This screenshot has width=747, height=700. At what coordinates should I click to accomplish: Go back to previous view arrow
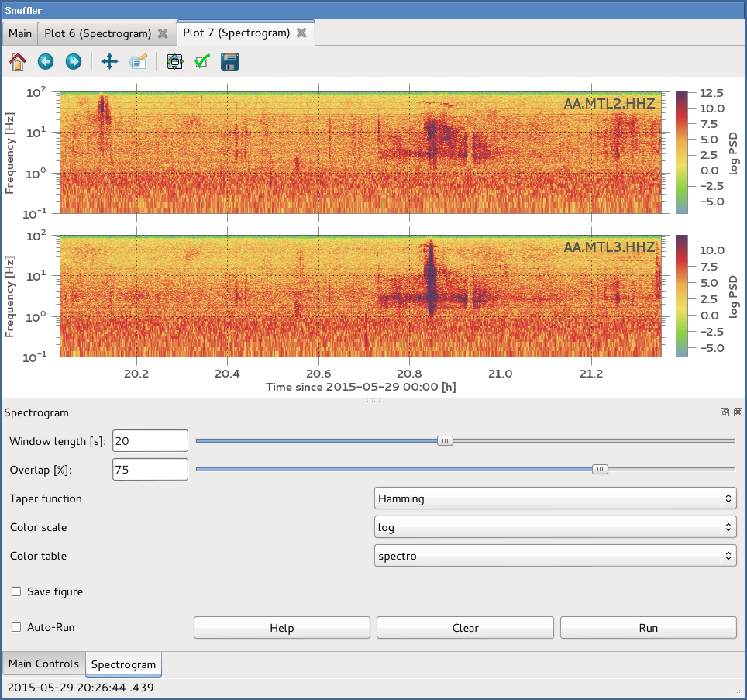click(46, 61)
